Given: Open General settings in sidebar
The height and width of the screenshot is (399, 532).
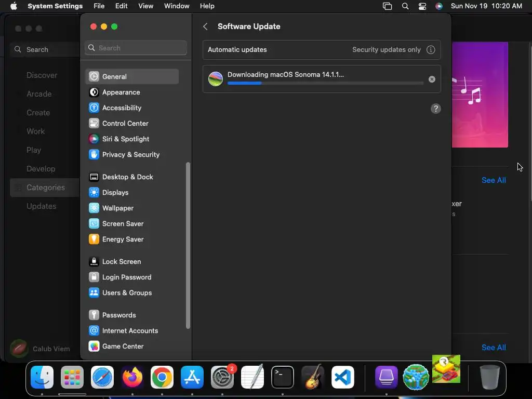Looking at the screenshot, I should (x=132, y=76).
